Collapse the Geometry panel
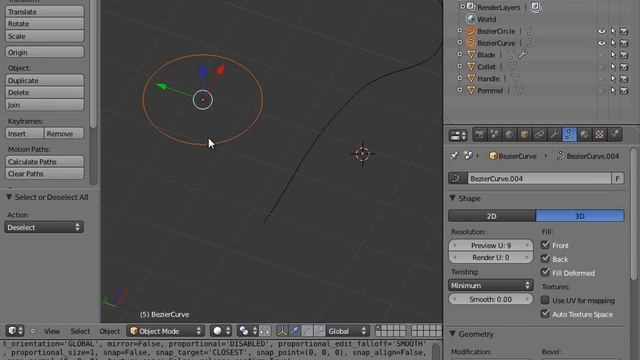The image size is (640, 360). tap(453, 334)
